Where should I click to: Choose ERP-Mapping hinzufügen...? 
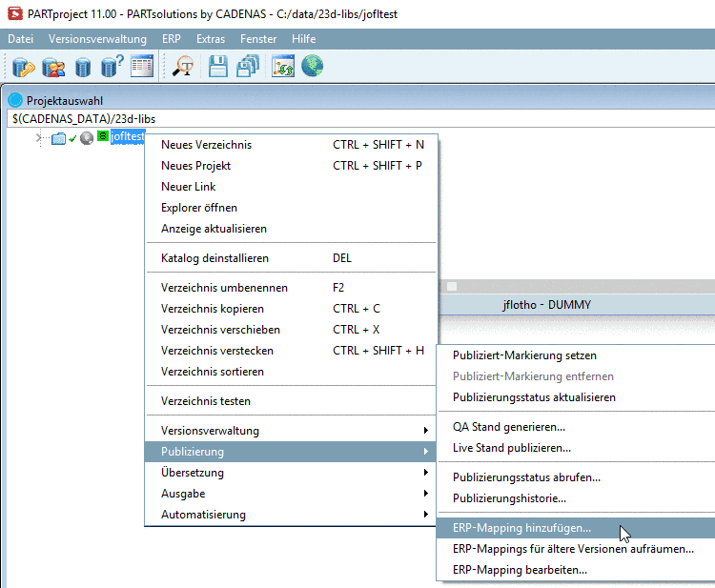point(577,528)
